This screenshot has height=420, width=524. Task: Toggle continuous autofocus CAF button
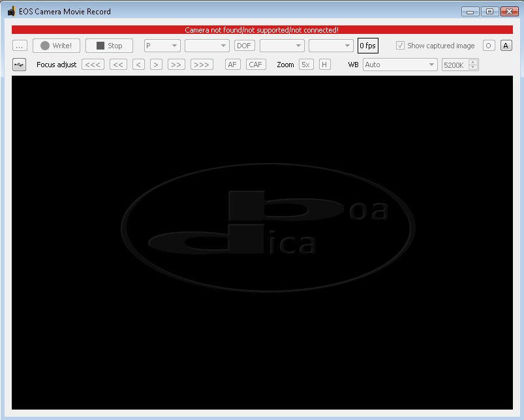click(256, 65)
